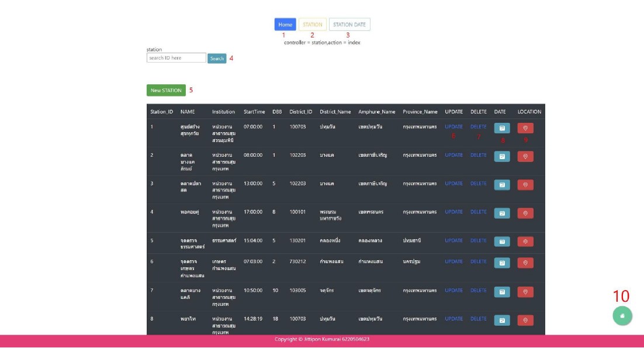Viewport: 644px width, 348px height.
Task: Select the district ID 103005 cell
Action: (x=297, y=291)
